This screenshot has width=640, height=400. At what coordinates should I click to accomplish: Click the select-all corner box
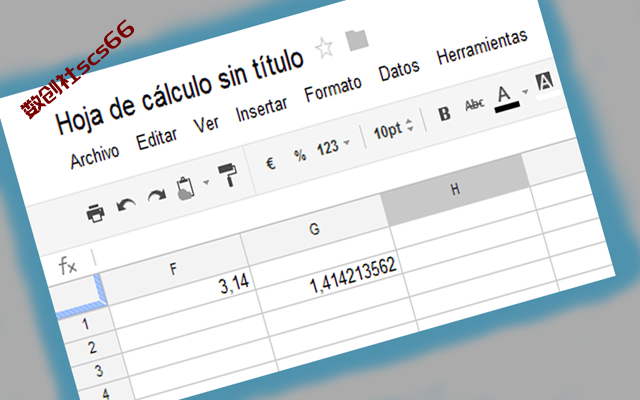click(x=78, y=297)
